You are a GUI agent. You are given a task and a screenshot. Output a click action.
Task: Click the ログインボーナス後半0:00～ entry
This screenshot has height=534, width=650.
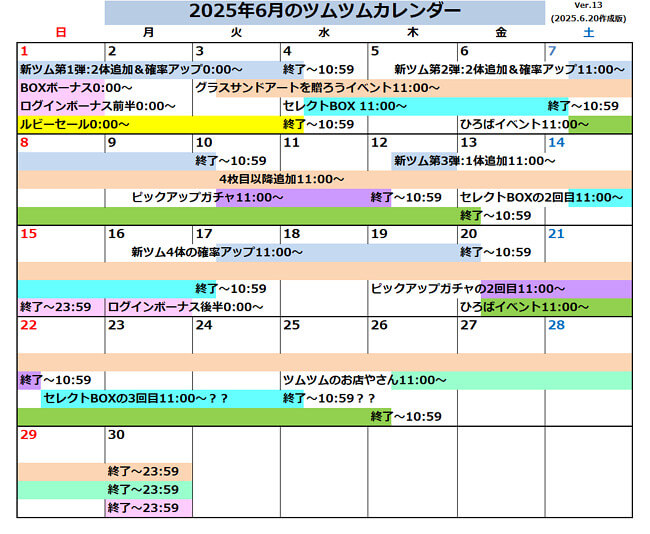(x=185, y=307)
